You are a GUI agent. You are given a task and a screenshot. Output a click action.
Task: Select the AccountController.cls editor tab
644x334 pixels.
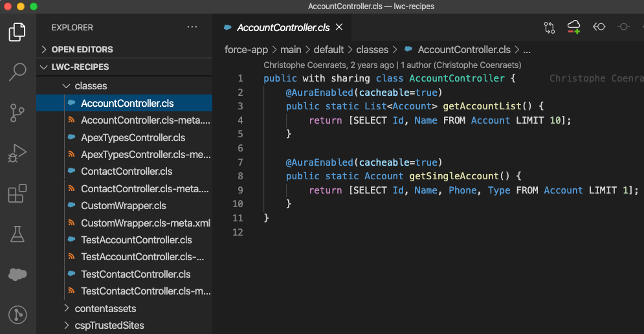coord(283,28)
